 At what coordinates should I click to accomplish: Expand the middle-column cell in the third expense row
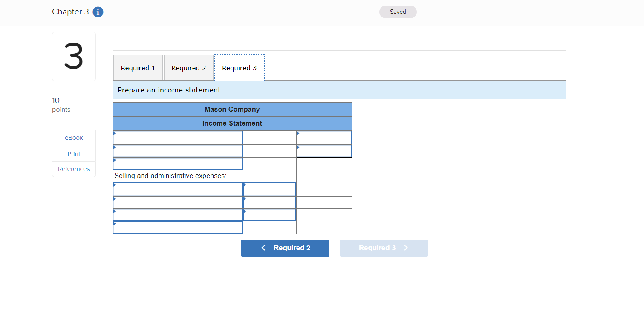pos(269,214)
